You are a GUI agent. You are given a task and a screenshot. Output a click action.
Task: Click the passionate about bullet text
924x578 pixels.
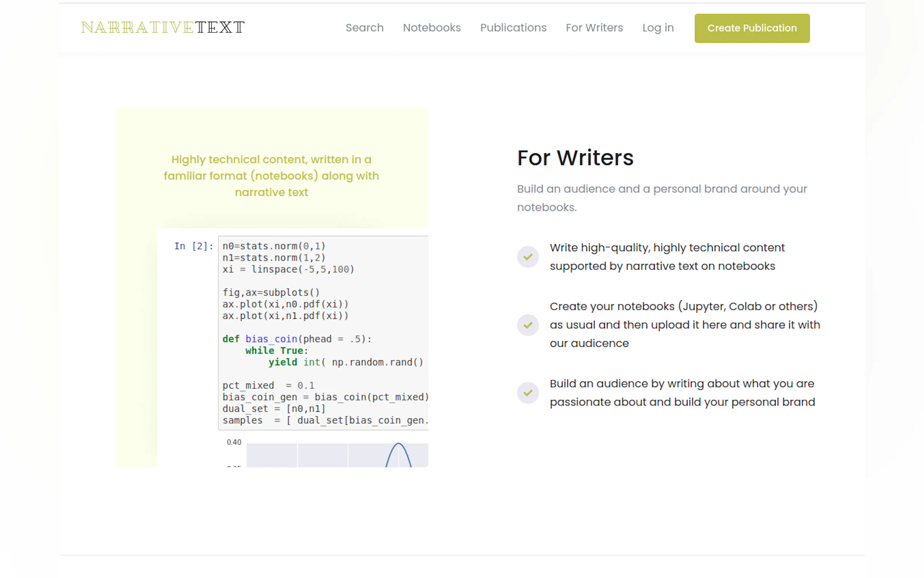(x=682, y=393)
